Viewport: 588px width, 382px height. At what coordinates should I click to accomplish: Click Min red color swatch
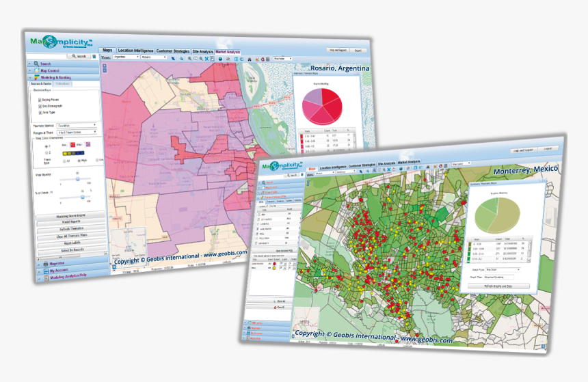click(x=72, y=145)
